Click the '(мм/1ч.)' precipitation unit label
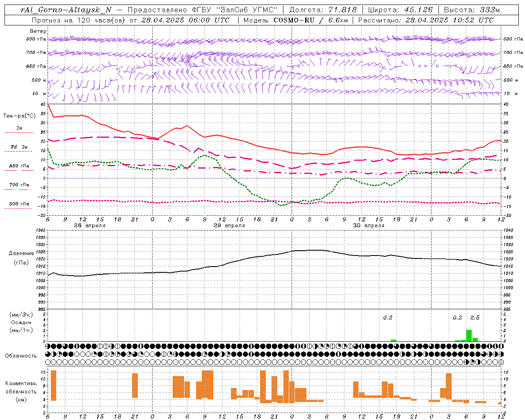 (21, 330)
